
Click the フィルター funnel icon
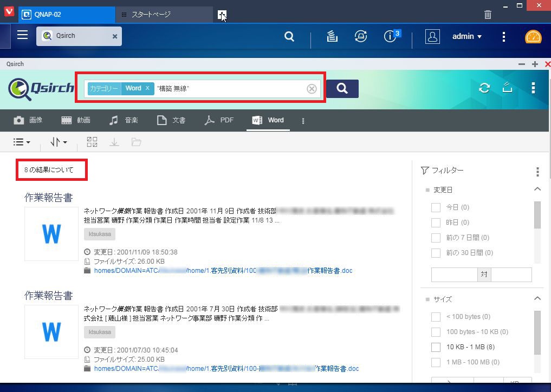[425, 171]
